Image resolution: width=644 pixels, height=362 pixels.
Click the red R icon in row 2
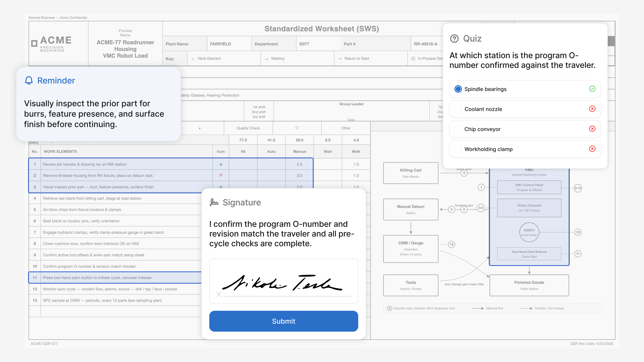[221, 175]
